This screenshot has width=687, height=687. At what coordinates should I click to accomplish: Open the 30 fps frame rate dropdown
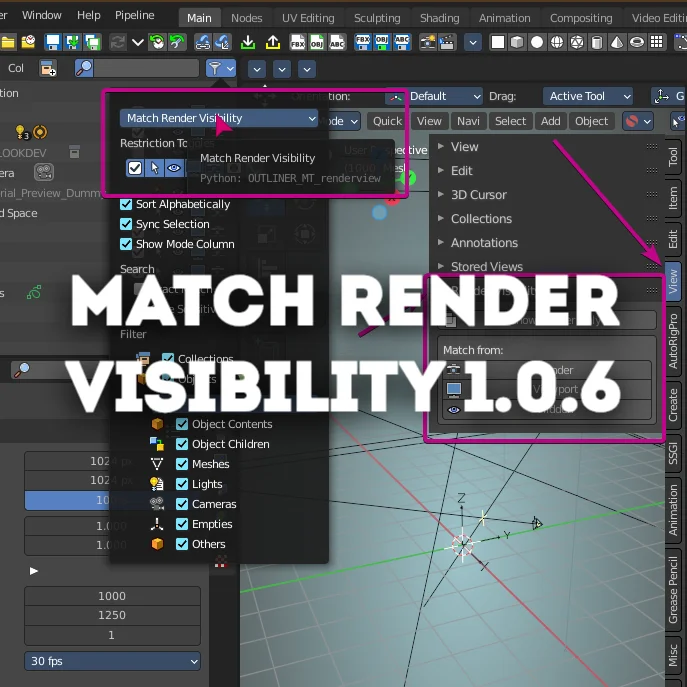tap(112, 661)
